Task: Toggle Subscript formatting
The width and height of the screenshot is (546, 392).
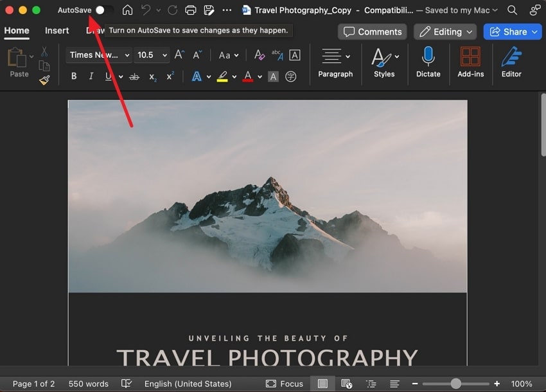Action: (x=153, y=77)
